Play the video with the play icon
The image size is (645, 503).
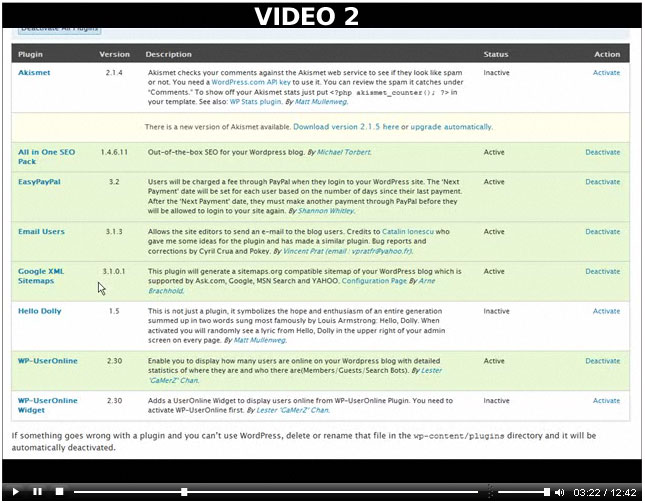tap(16, 491)
